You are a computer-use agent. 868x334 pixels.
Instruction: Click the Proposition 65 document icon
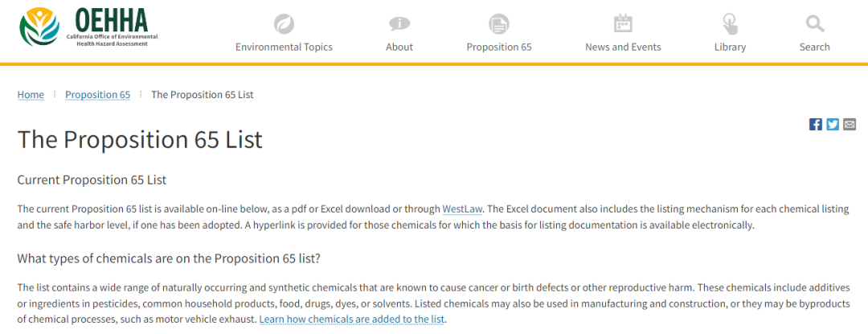point(499,24)
